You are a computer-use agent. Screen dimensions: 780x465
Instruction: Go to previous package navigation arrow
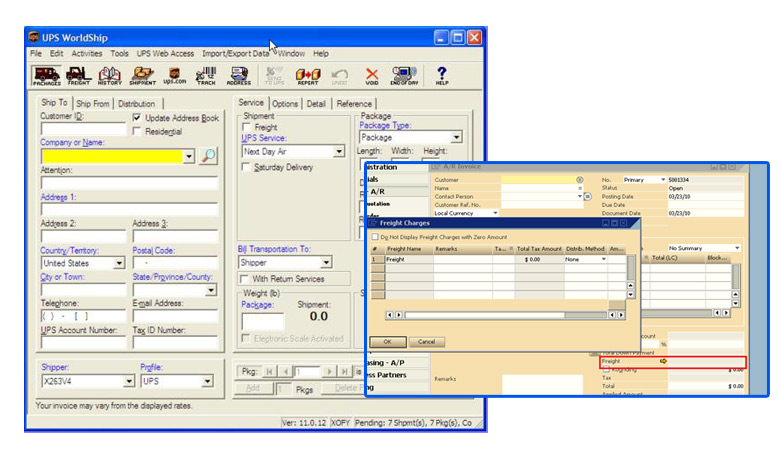[285, 372]
